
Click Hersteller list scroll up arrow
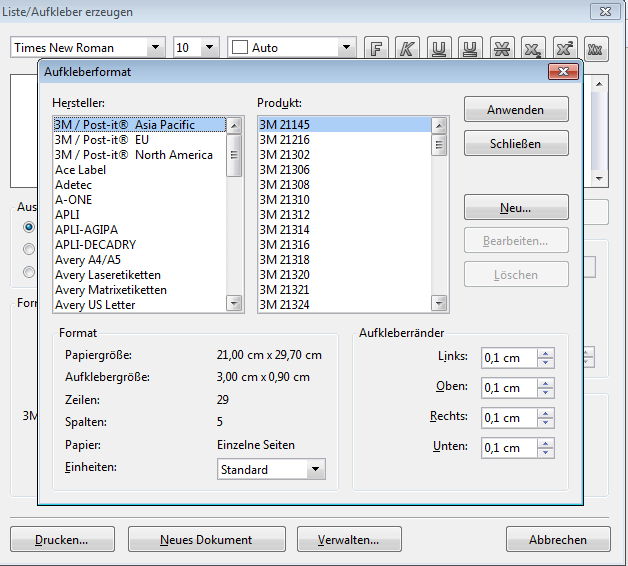pyautogui.click(x=234, y=126)
